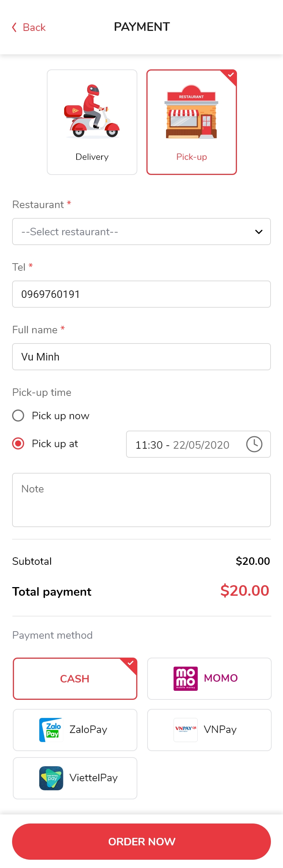Click the MoMo logo icon
283x868 pixels.
tap(185, 679)
